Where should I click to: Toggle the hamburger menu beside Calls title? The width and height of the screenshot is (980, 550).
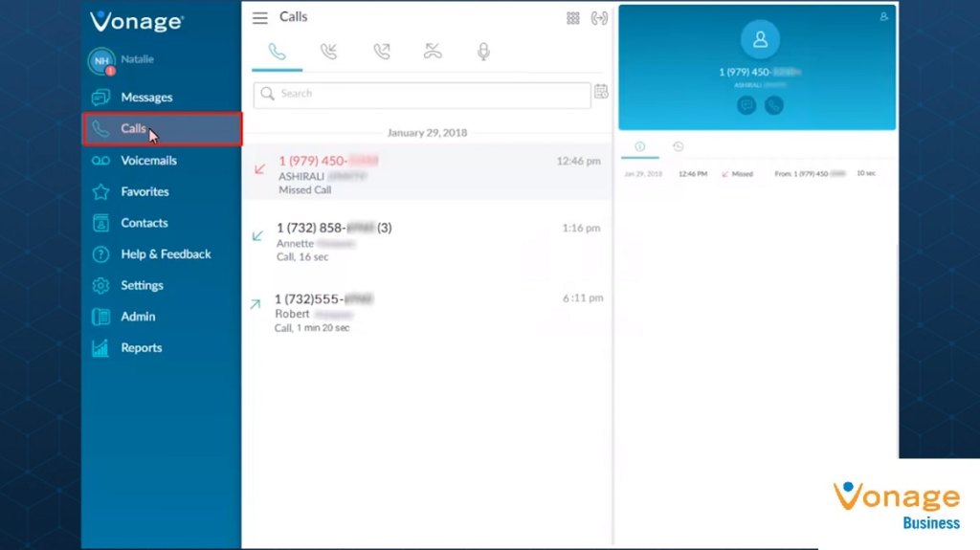[x=260, y=18]
